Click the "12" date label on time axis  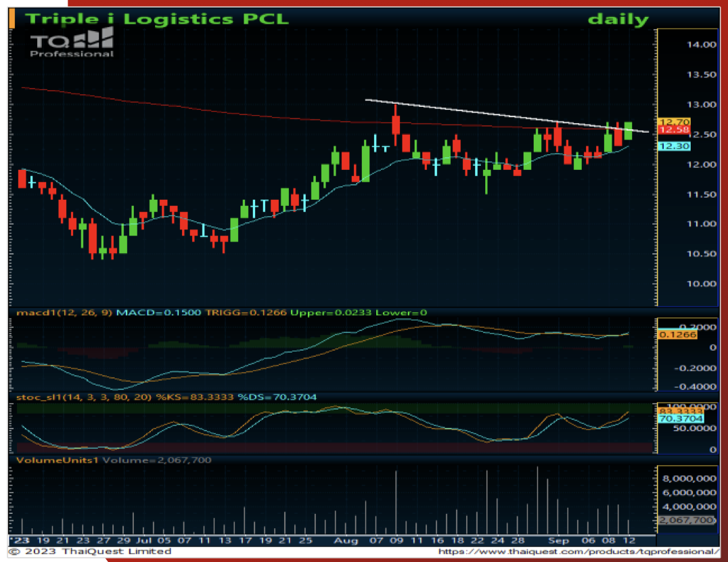click(x=629, y=540)
